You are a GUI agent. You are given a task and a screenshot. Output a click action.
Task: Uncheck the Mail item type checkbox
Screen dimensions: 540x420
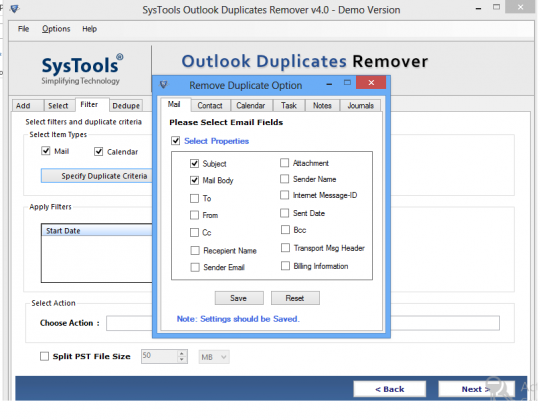46,151
